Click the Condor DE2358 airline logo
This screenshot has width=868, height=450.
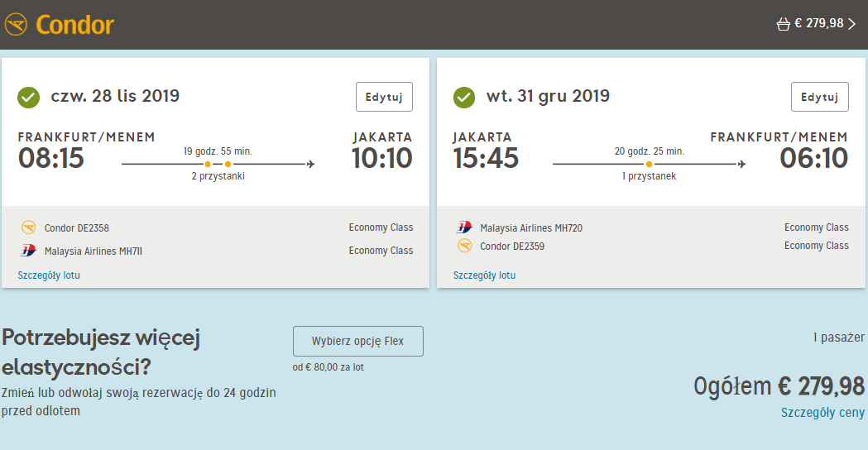pos(28,227)
